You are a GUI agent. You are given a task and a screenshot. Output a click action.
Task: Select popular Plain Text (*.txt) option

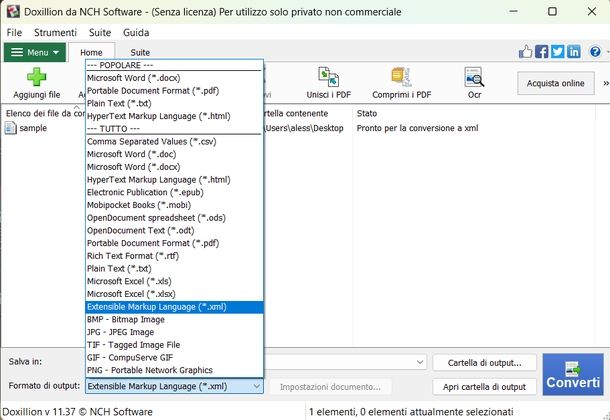[x=174, y=103]
